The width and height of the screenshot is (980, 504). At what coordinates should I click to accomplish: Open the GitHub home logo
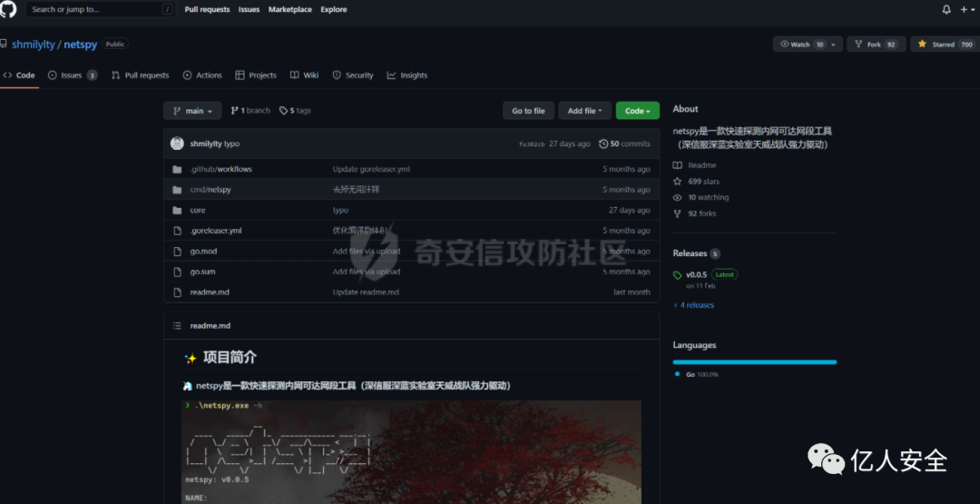pyautogui.click(x=7, y=9)
